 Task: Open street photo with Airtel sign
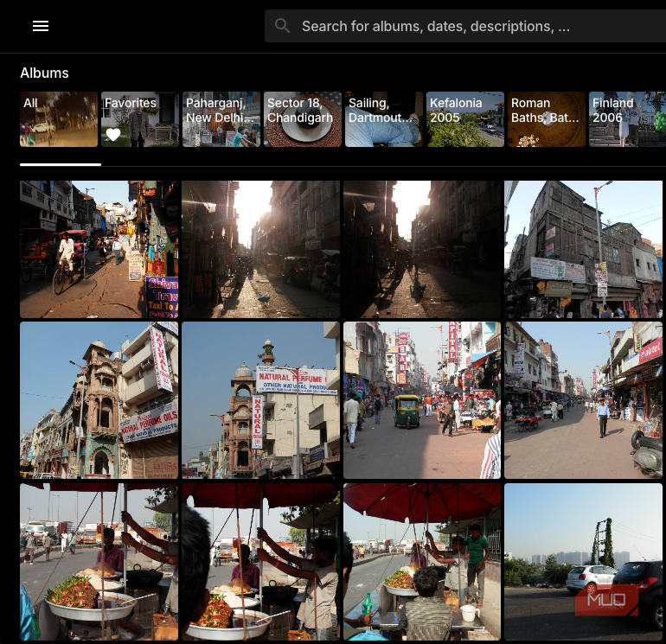coord(583,400)
